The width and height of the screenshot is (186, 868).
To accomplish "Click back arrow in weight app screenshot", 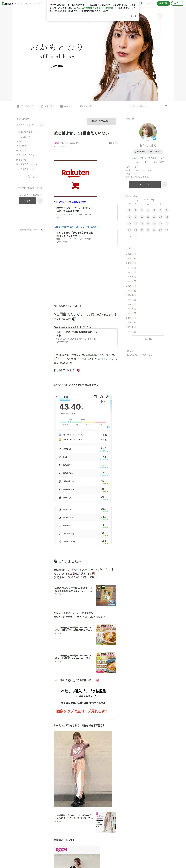I will tap(57, 397).
